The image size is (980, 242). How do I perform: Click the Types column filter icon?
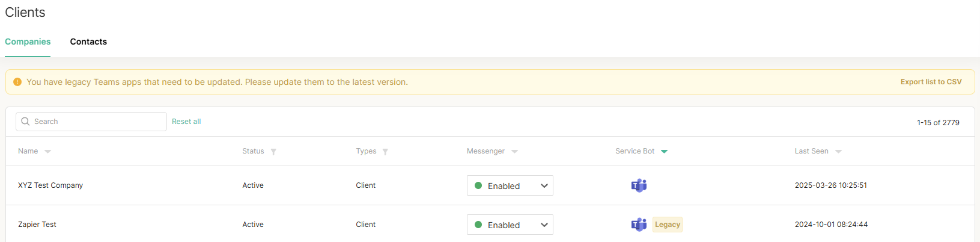[385, 152]
